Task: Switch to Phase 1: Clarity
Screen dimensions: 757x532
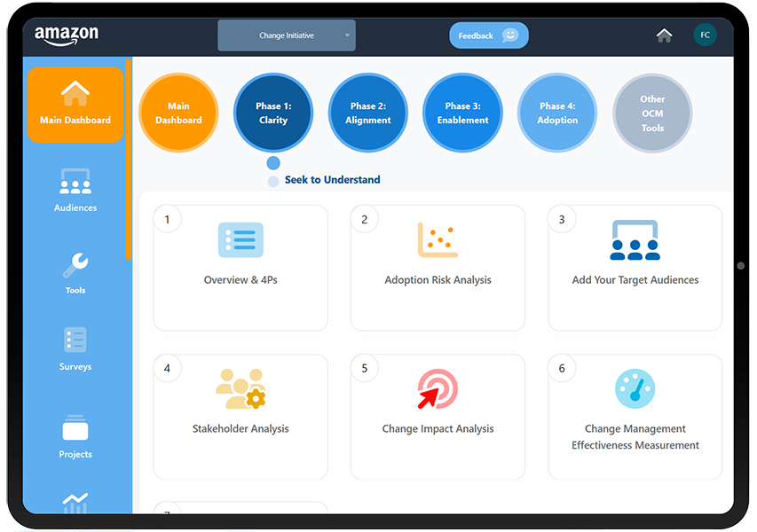Action: coord(272,113)
